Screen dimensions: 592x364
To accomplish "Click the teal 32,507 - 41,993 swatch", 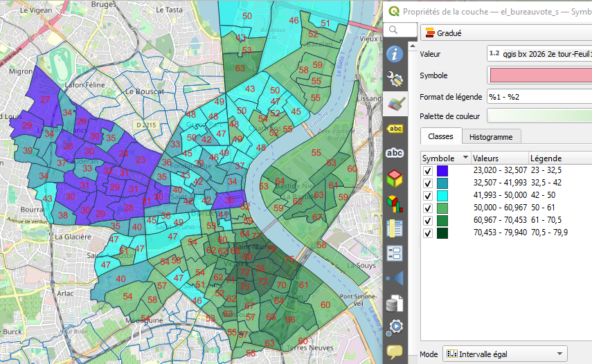I will [442, 183].
